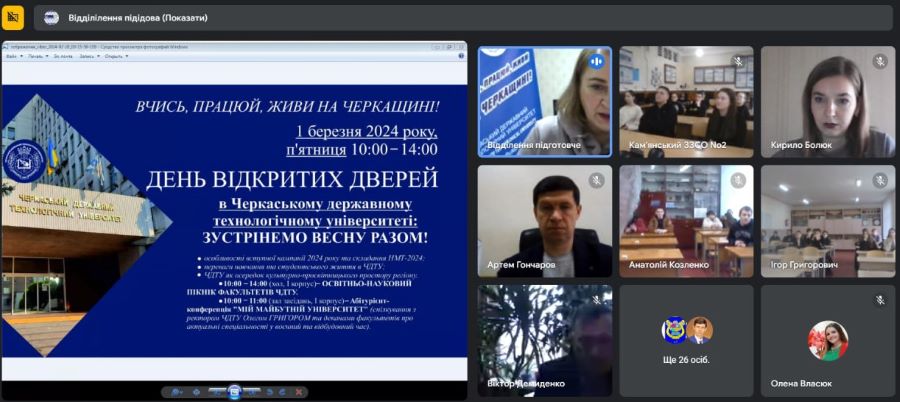The width and height of the screenshot is (900, 402).
Task: Click the two avatars above 'Ще 26 осіб'
Action: click(x=686, y=330)
